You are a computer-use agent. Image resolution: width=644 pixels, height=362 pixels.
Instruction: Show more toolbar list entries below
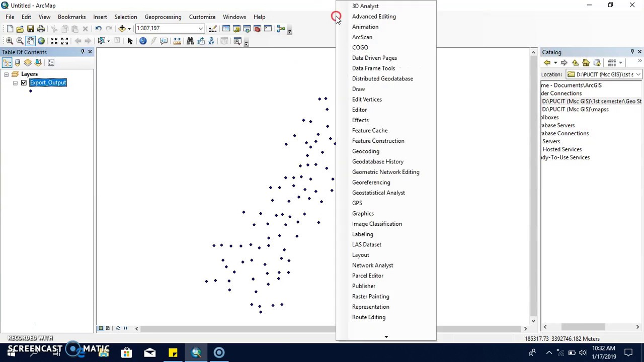386,337
